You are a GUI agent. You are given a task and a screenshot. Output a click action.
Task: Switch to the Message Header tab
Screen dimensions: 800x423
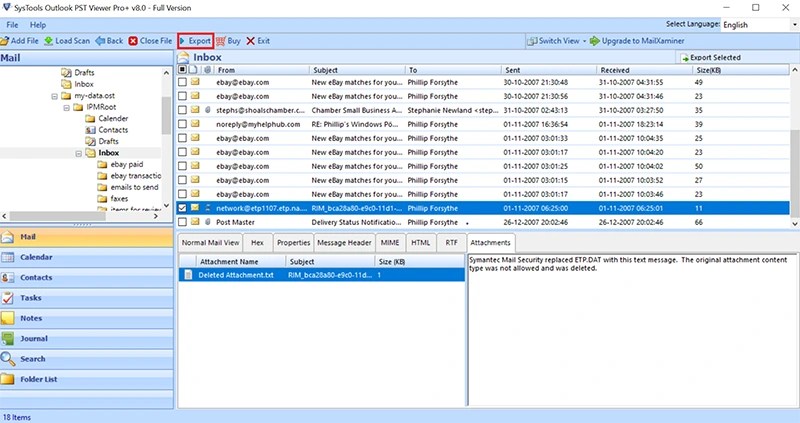(345, 242)
